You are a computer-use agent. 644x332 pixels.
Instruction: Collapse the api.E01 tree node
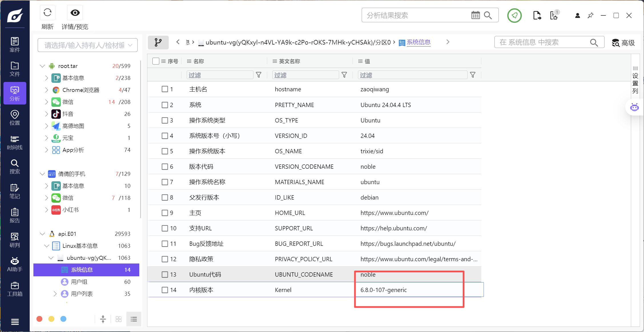click(x=43, y=234)
